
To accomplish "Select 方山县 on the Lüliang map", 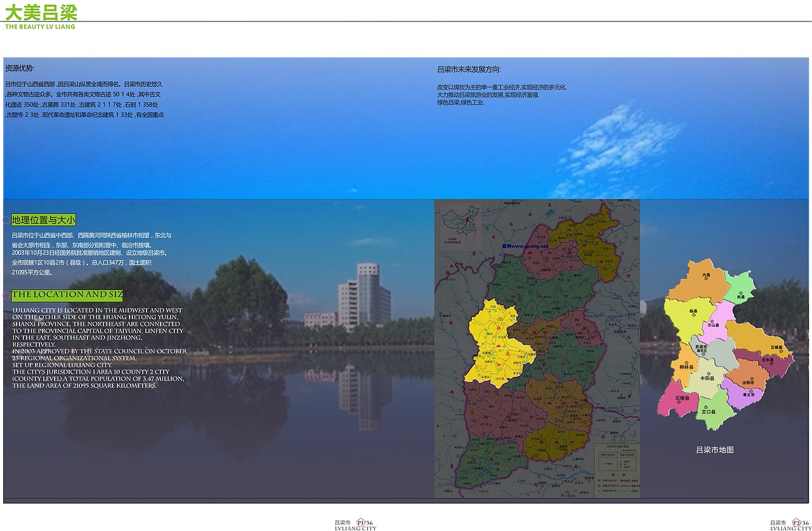I will point(714,325).
